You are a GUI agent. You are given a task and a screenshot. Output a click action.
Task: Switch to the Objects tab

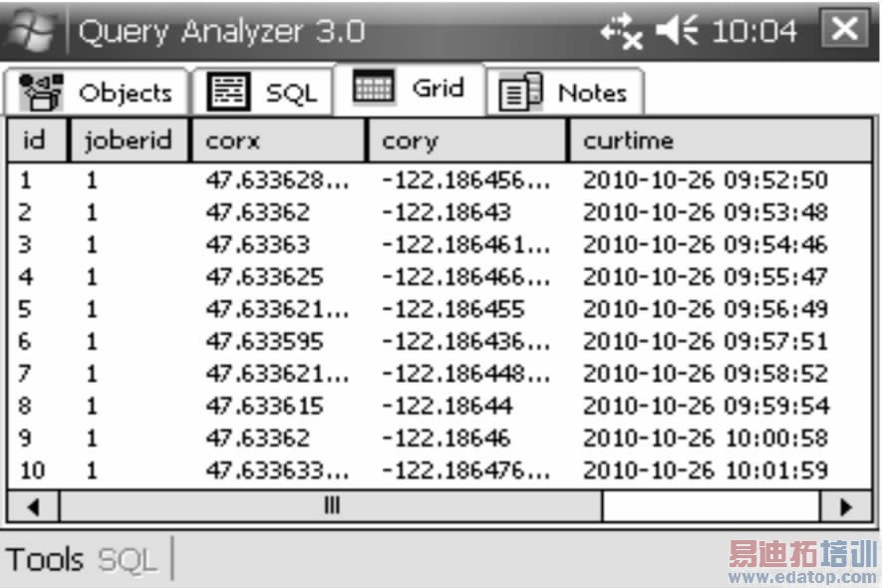point(96,92)
